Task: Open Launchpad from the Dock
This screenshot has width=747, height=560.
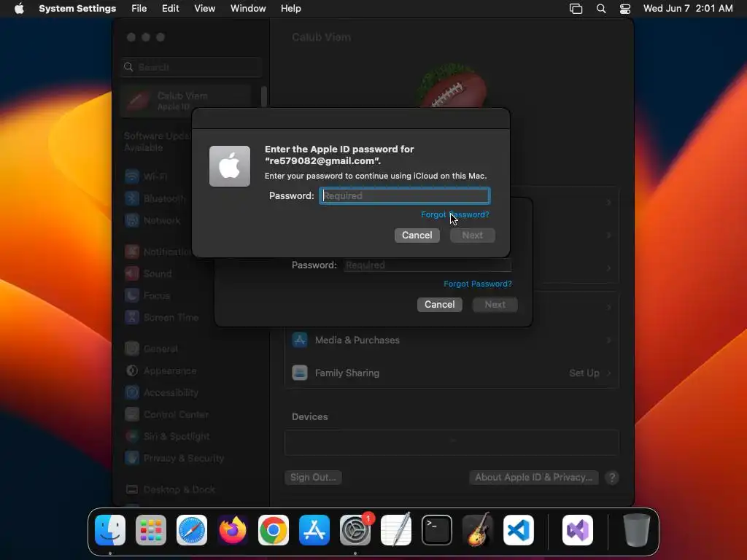Action: click(151, 530)
